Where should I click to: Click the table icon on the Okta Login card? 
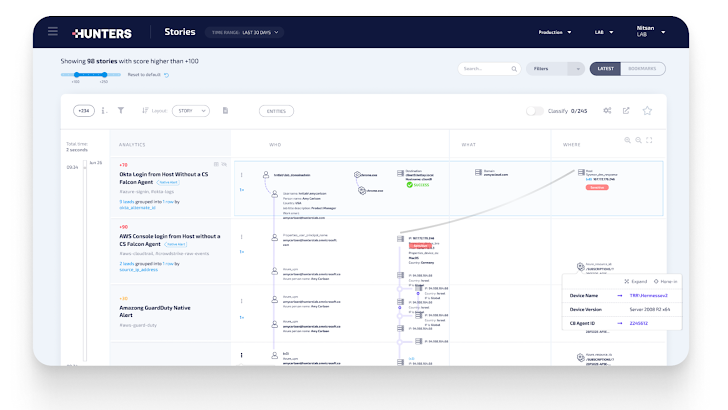[x=216, y=164]
